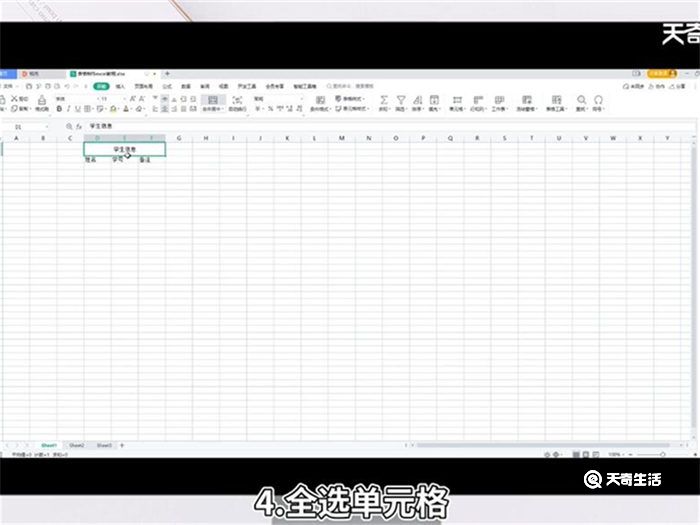Switch to the red document tab at the top

42,74
